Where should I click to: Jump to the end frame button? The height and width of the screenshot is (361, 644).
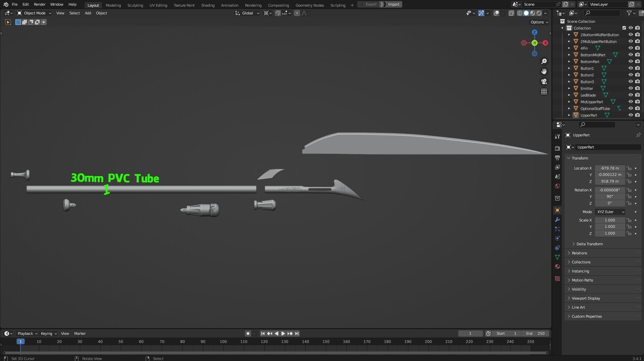coord(297,334)
